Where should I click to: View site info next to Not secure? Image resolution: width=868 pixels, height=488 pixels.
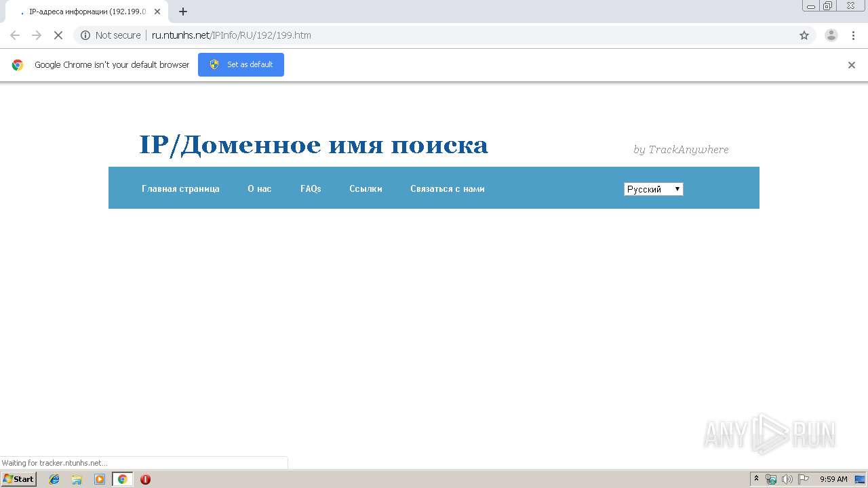pyautogui.click(x=85, y=35)
